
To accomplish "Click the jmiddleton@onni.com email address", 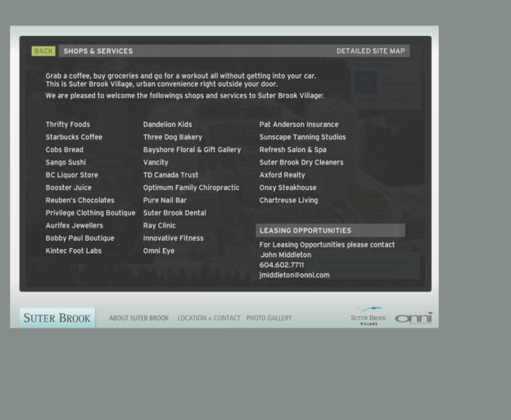I will pyautogui.click(x=295, y=275).
